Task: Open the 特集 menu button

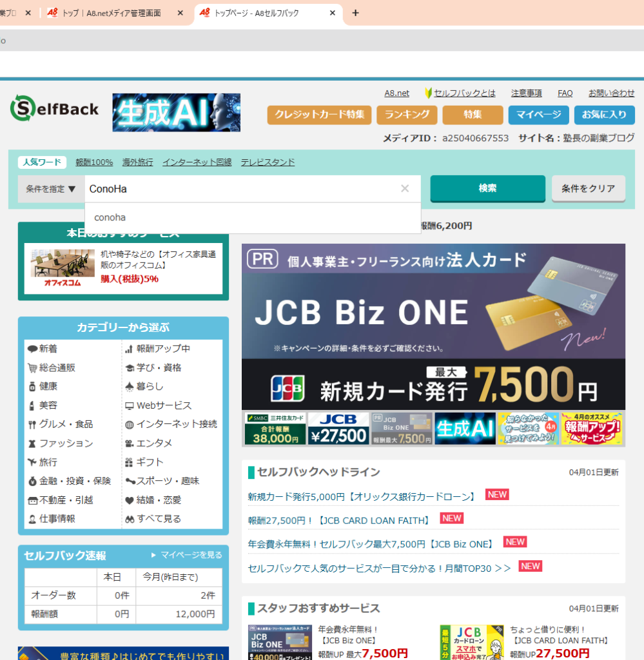Action: 473,115
